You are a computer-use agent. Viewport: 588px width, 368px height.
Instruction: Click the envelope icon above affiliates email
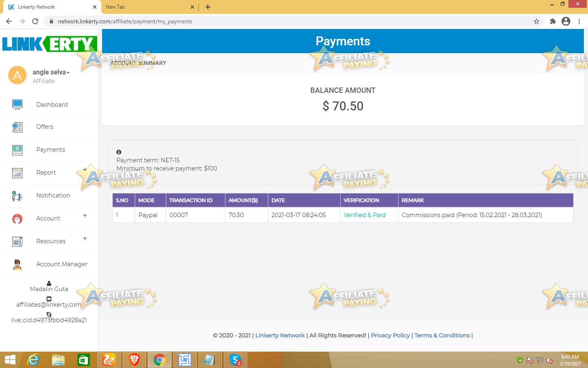click(x=49, y=299)
